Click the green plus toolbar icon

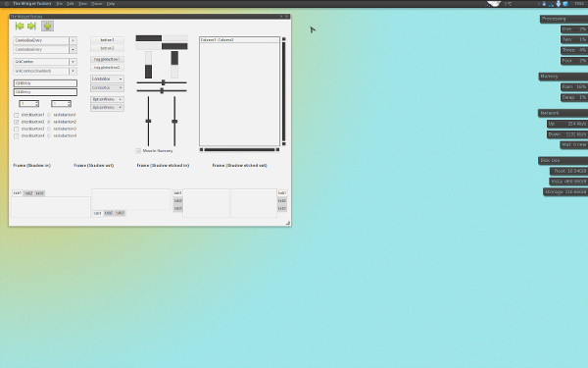tap(47, 26)
